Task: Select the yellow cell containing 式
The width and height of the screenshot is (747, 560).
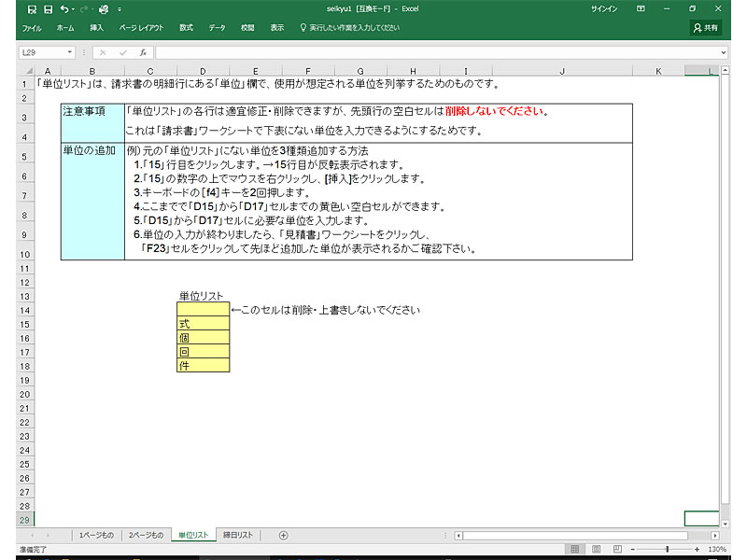Action: [203, 323]
